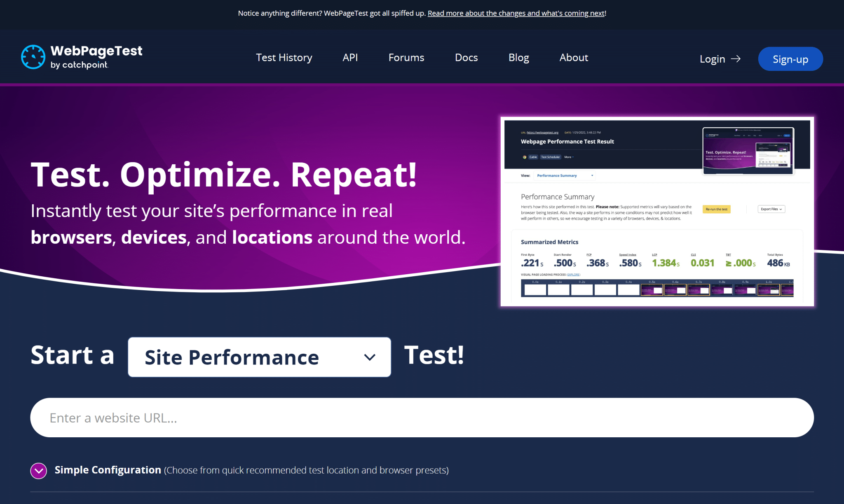Click the arrow icon beside Login
This screenshot has width=844, height=504.
pyautogui.click(x=736, y=59)
